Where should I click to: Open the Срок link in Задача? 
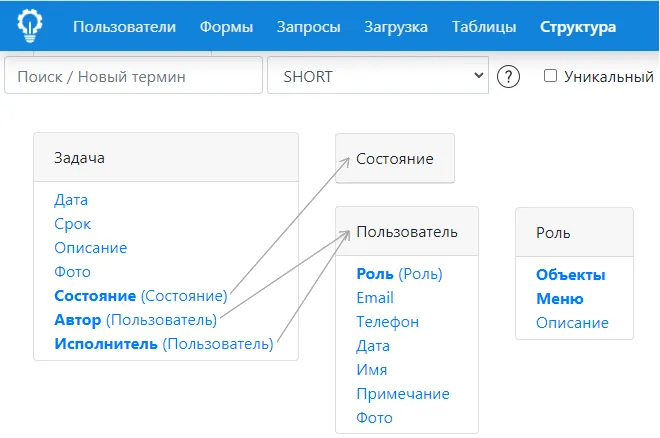(72, 224)
